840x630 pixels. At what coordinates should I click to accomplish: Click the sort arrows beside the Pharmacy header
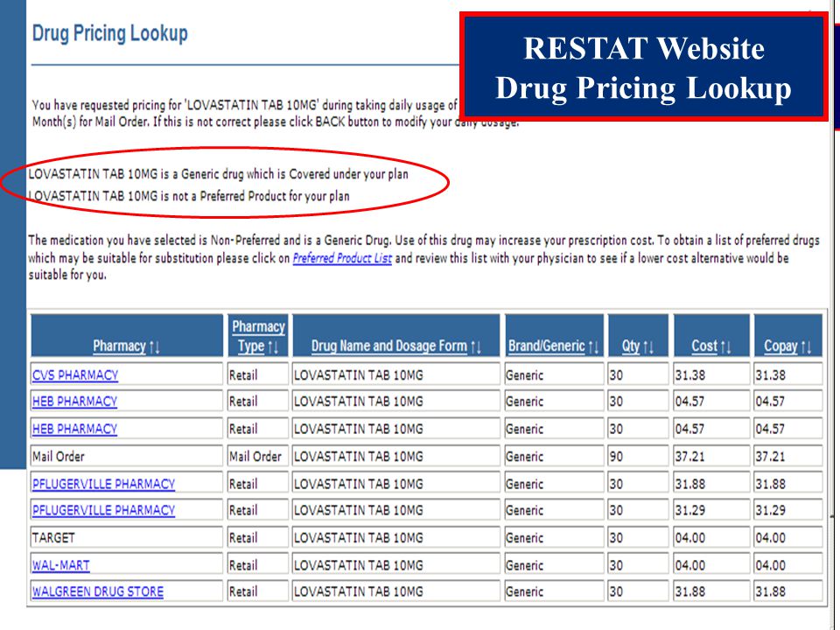(x=154, y=347)
